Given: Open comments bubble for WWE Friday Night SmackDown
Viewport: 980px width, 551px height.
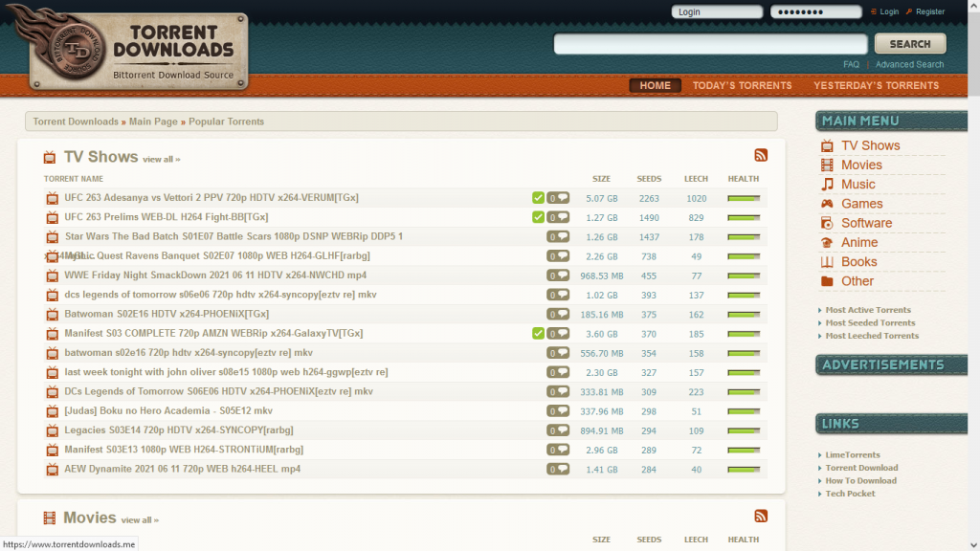Looking at the screenshot, I should (558, 275).
